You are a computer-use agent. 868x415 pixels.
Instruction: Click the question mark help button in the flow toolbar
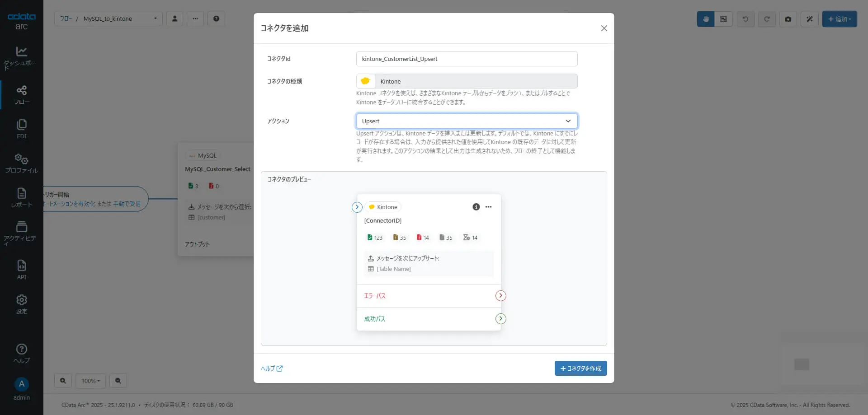[216, 19]
